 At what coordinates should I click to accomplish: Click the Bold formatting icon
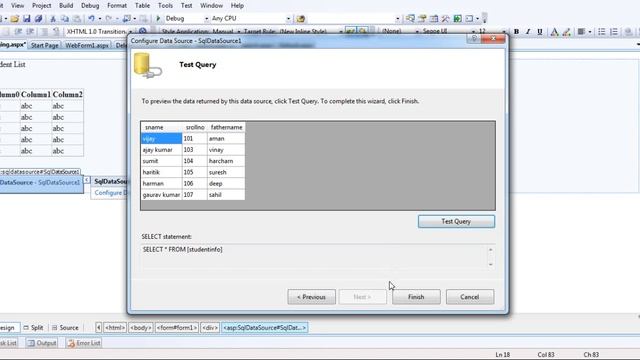pos(516,31)
